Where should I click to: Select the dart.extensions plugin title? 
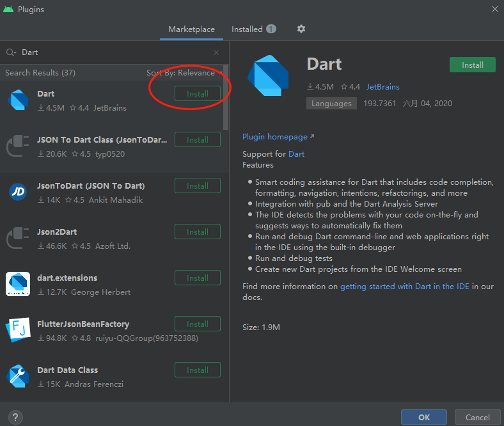pos(67,278)
